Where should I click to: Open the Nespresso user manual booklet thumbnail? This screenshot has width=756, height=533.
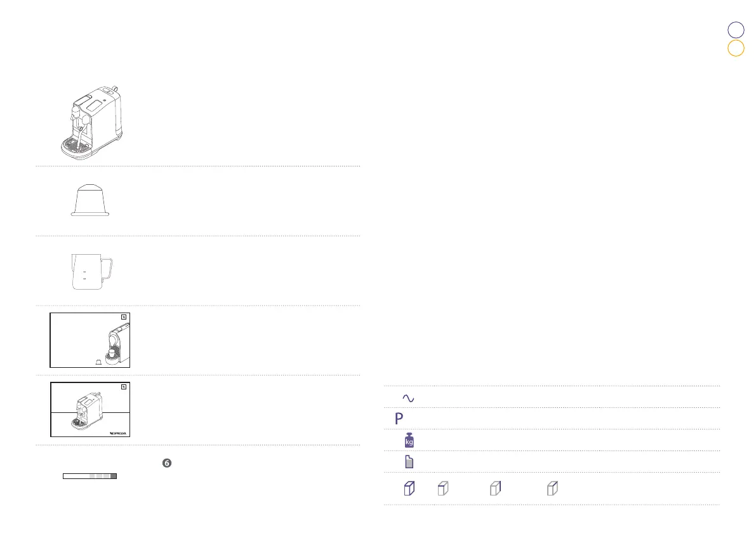90,410
